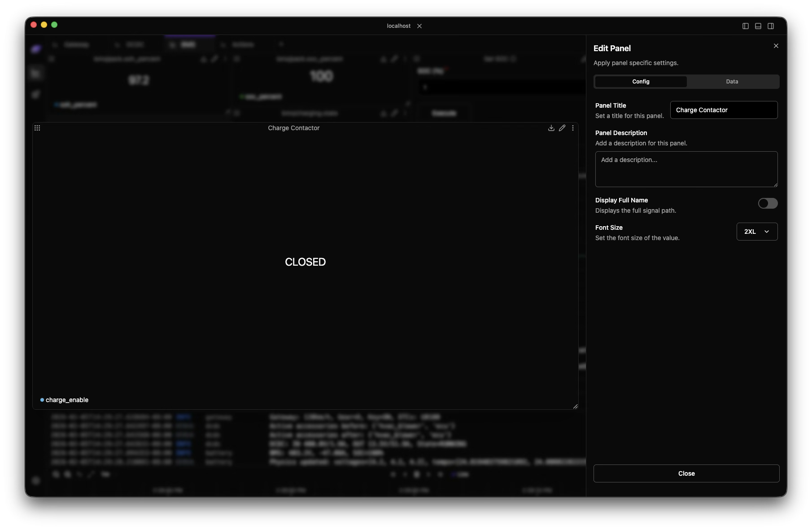
Task: Click the Charge Contactor panel resize corner handle
Action: [575, 407]
